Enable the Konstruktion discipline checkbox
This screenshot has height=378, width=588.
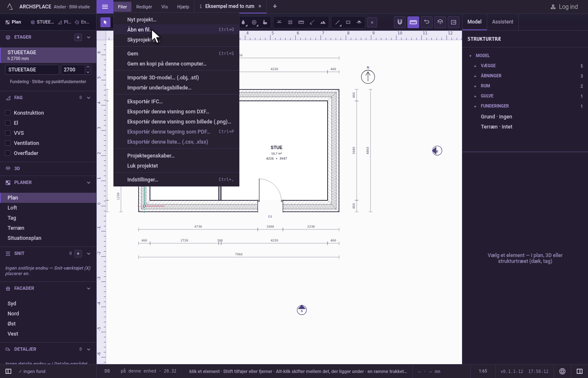point(8,113)
